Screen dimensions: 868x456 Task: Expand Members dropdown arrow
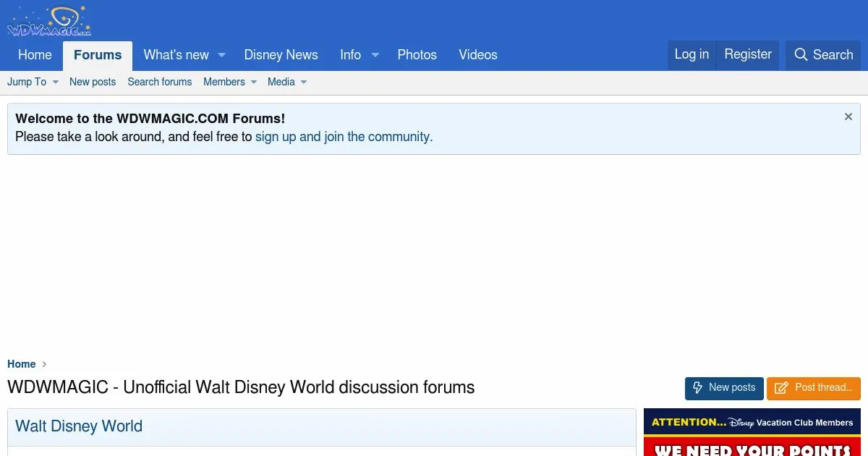pos(254,83)
